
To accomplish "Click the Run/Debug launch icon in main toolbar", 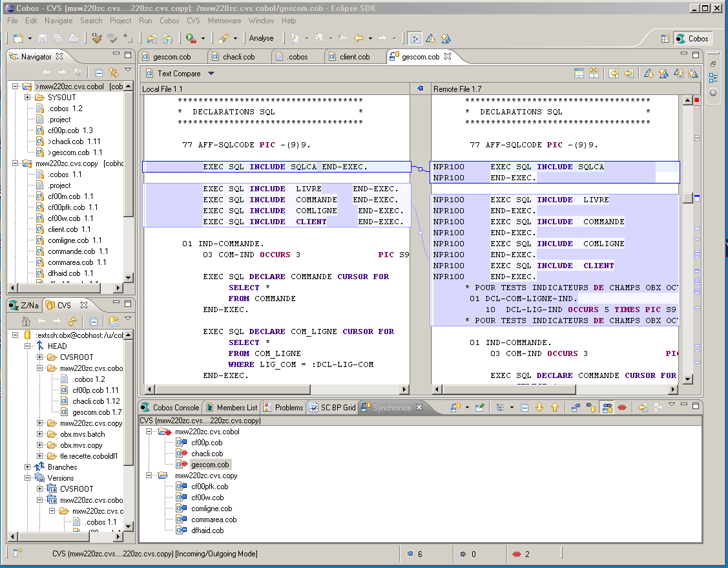I will point(191,39).
